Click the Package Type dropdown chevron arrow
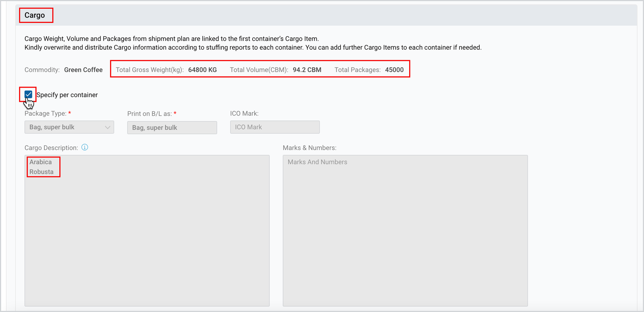 coord(107,127)
